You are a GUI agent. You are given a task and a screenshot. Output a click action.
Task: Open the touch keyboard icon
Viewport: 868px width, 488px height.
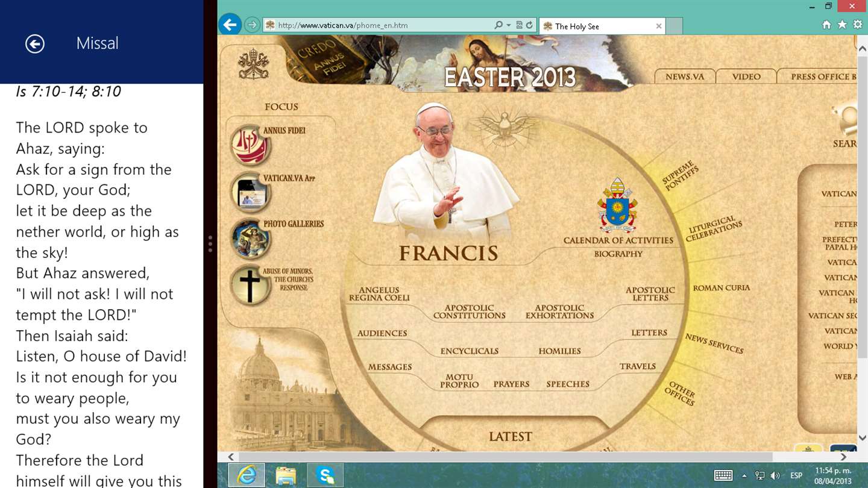(723, 475)
